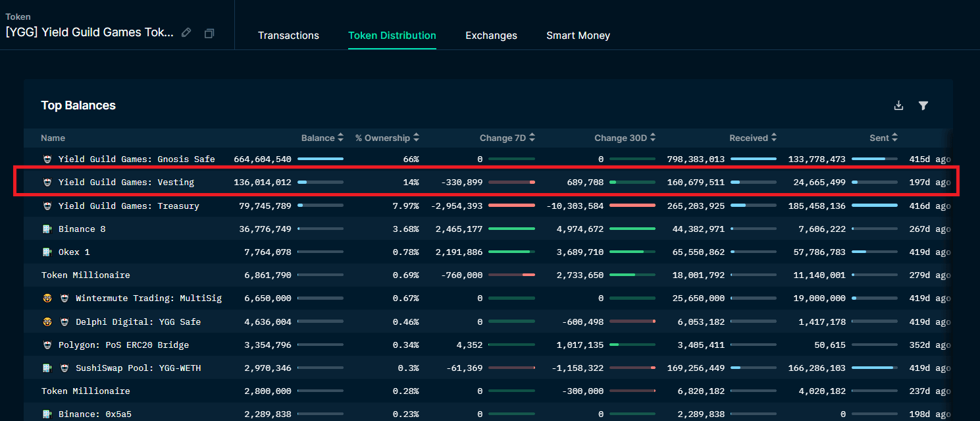Screen dimensions: 980x421
Task: Download the Top Balances table
Action: point(899,105)
